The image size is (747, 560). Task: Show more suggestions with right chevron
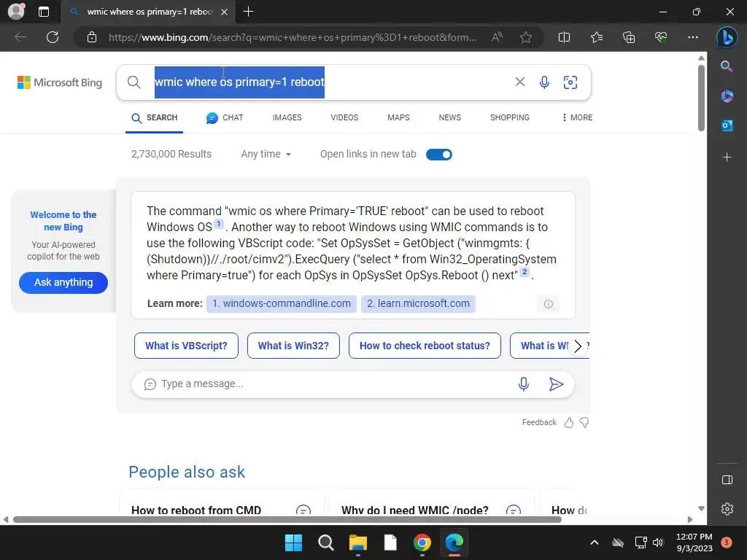click(x=578, y=346)
